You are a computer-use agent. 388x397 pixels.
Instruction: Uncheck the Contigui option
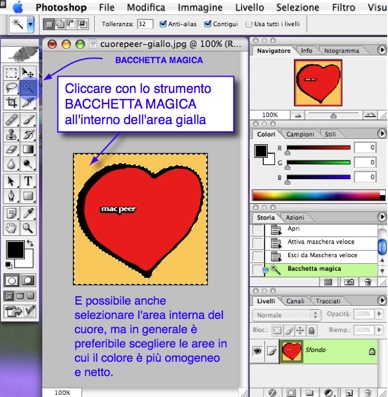click(x=208, y=24)
